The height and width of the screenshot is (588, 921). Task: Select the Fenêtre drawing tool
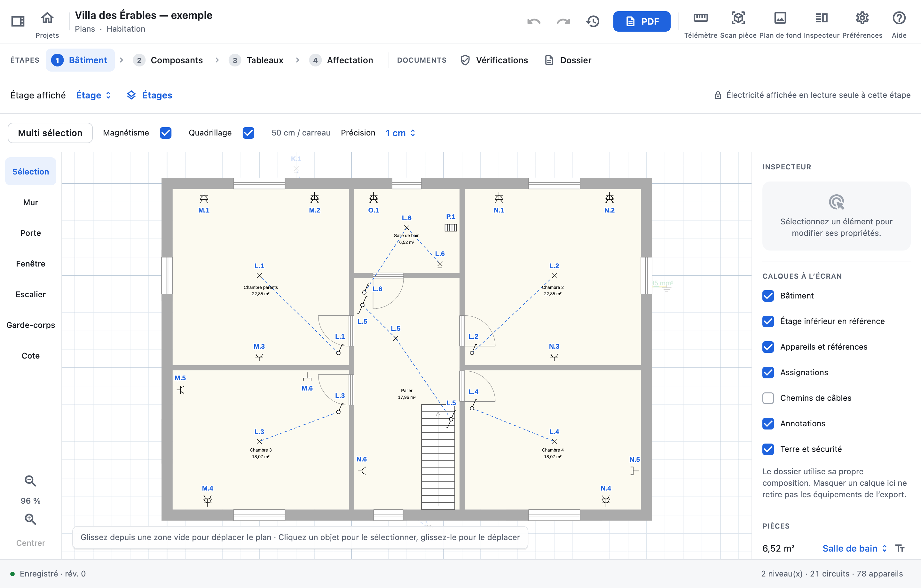pyautogui.click(x=31, y=263)
